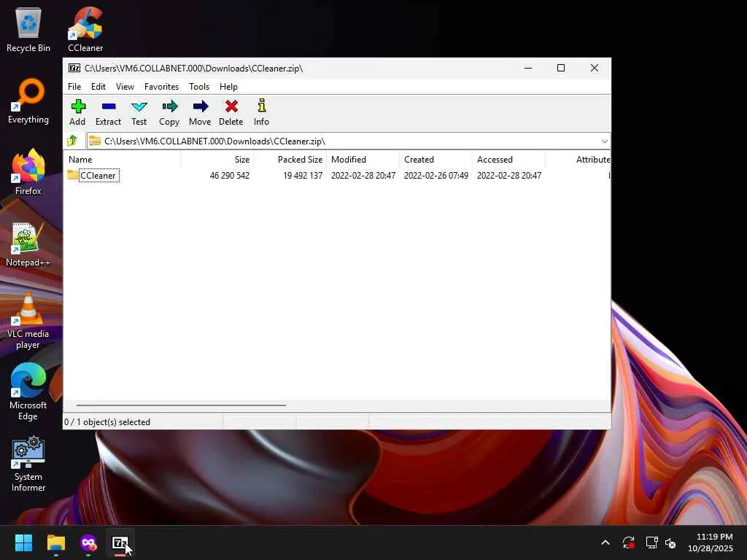Open the Info toolbar button
The image size is (747, 560).
click(x=261, y=112)
